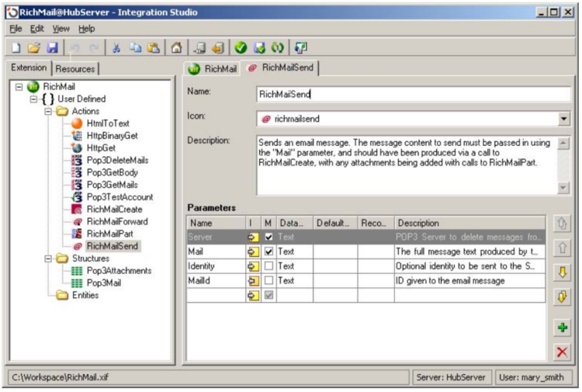582x392 pixels.
Task: Toggle mandatory checkbox for Mail parameter
Action: pyautogui.click(x=268, y=252)
